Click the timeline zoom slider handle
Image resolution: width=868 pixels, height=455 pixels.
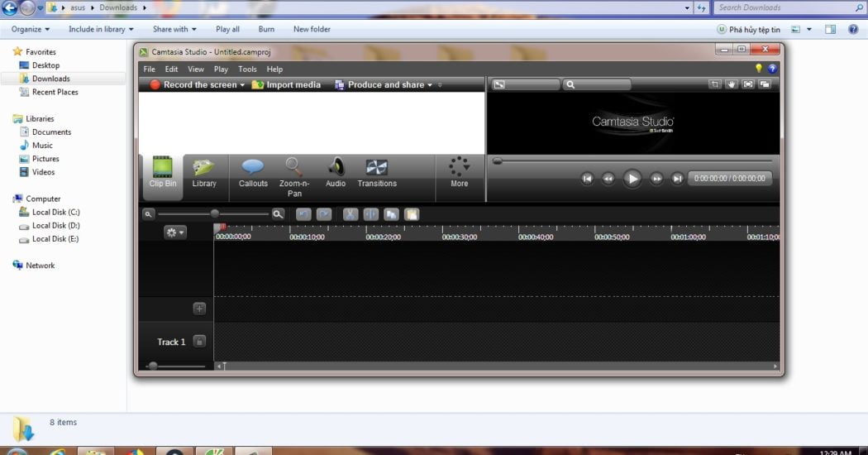[x=215, y=213]
